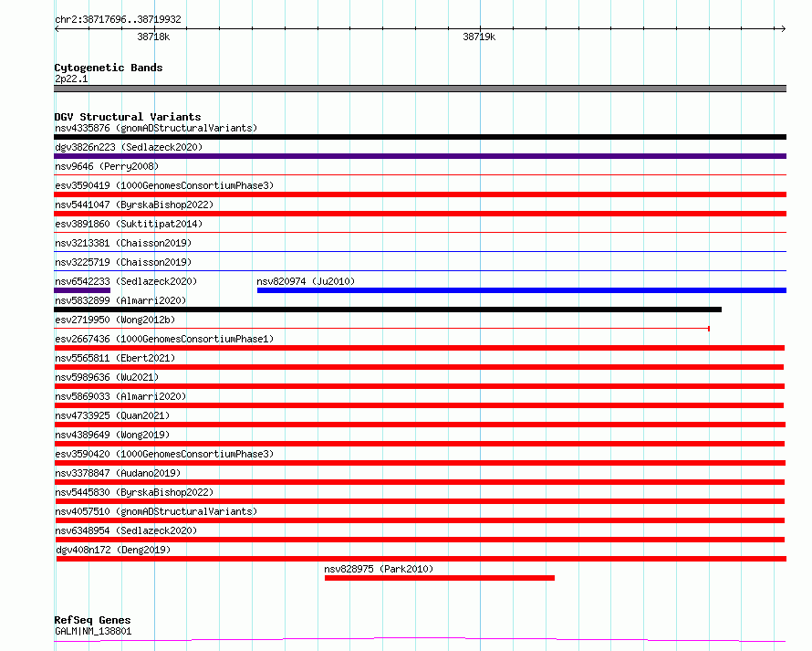Screen dimensions: 812x651
Task: Click the nsv5445830 ByrskaBishop2022 label
Action: click(x=134, y=492)
